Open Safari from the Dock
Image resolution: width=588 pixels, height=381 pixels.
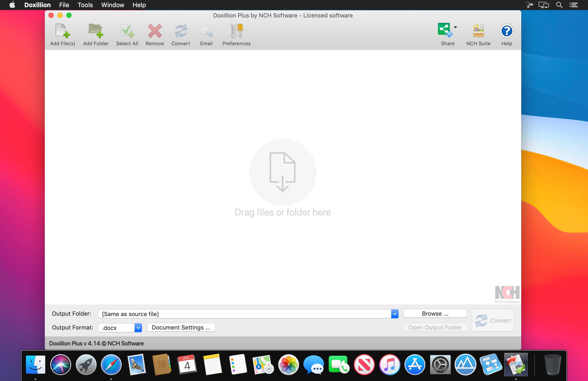[111, 364]
